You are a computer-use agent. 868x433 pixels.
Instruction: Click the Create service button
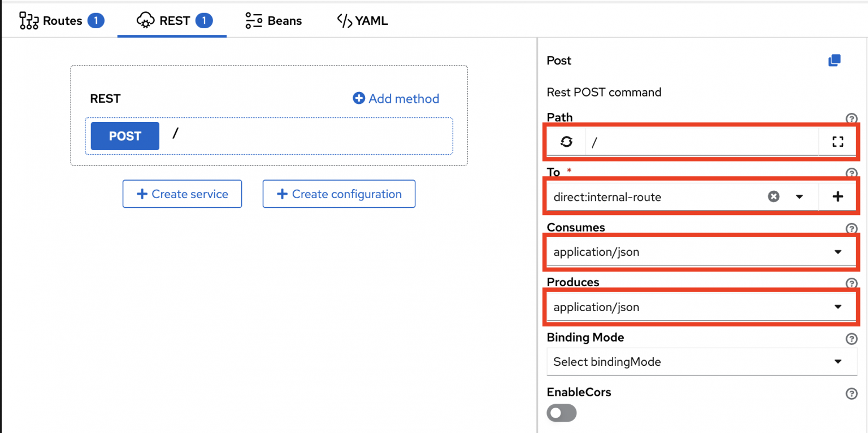182,194
